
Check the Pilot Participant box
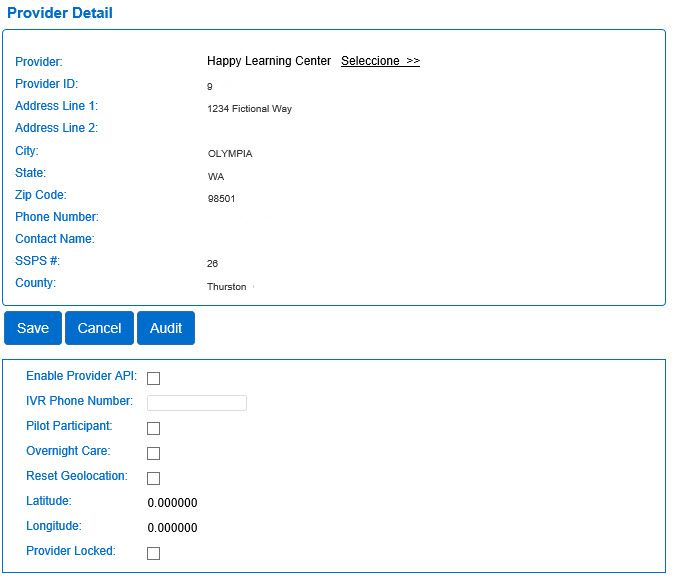(x=154, y=428)
